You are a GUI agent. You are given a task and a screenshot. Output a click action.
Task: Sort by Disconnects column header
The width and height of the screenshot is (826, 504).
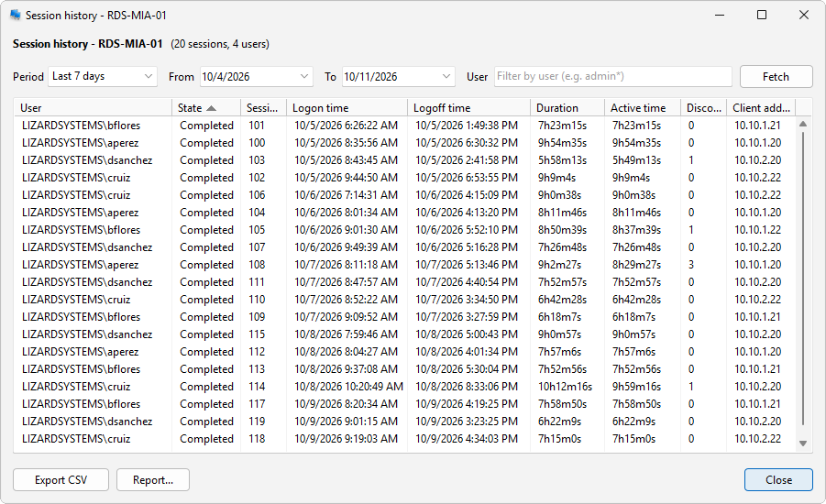[703, 108]
